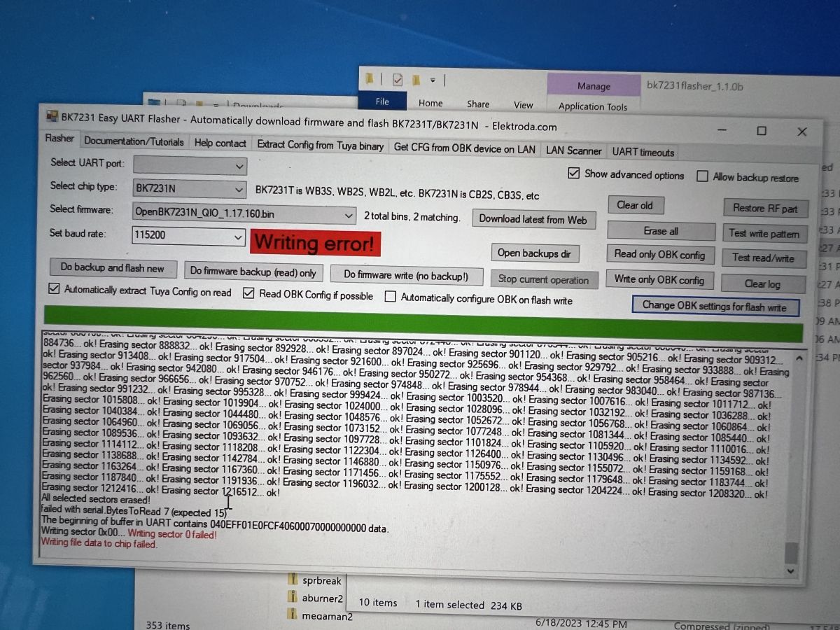Close the BK7231 Easy UART Flasher window

pos(802,132)
